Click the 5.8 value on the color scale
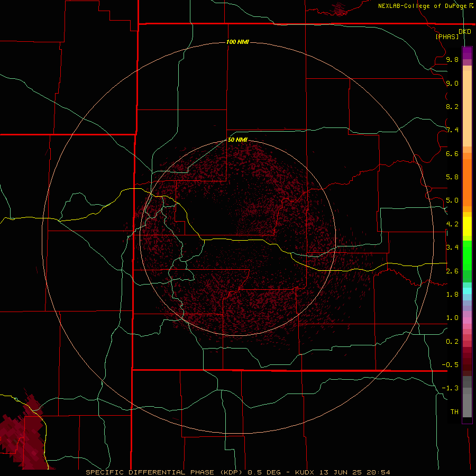This screenshot has height=476, width=476. [452, 177]
